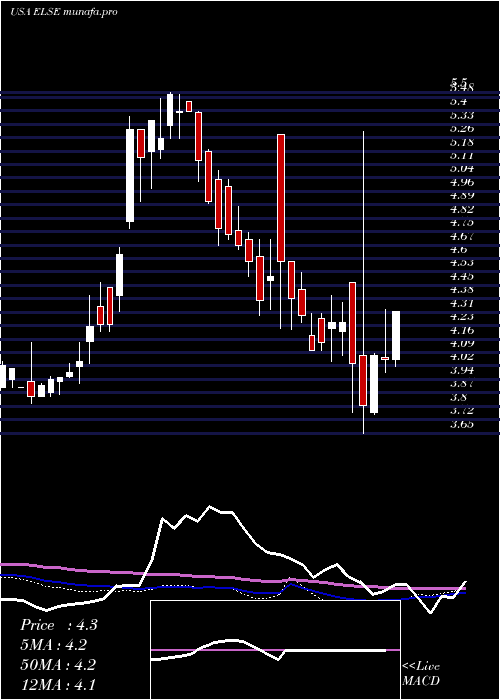This screenshot has width=500, height=700.
Task: Click the 4.89 price axis label
Action: click(x=462, y=196)
